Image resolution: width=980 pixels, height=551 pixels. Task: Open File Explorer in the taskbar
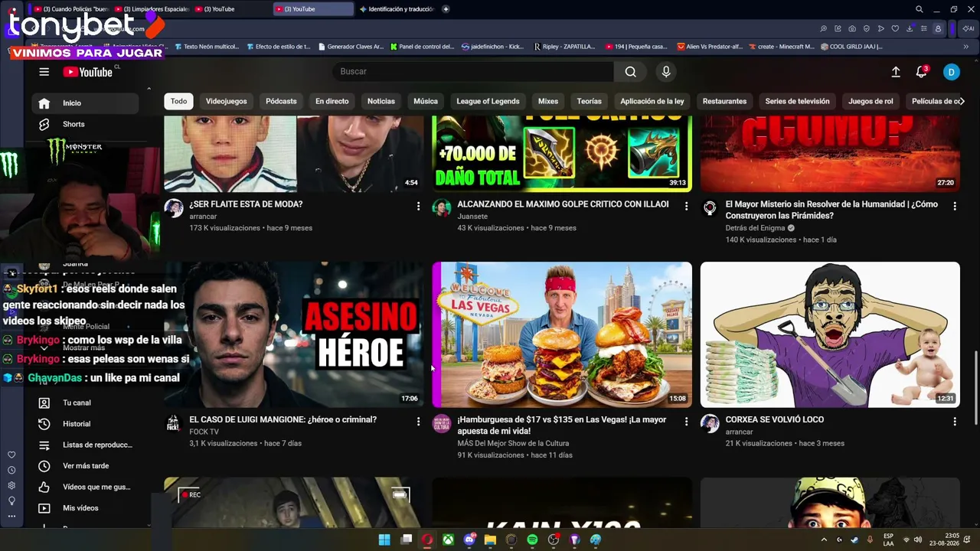pyautogui.click(x=490, y=540)
